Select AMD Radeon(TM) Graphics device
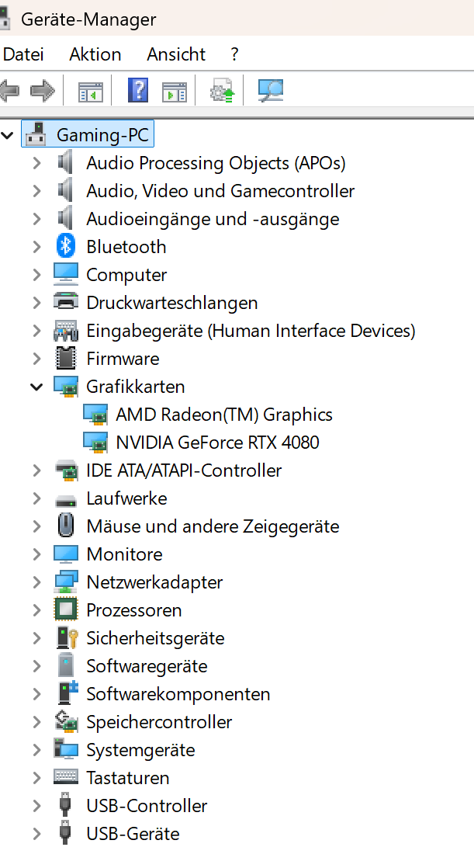Viewport: 474px width, 868px height. pyautogui.click(x=223, y=415)
